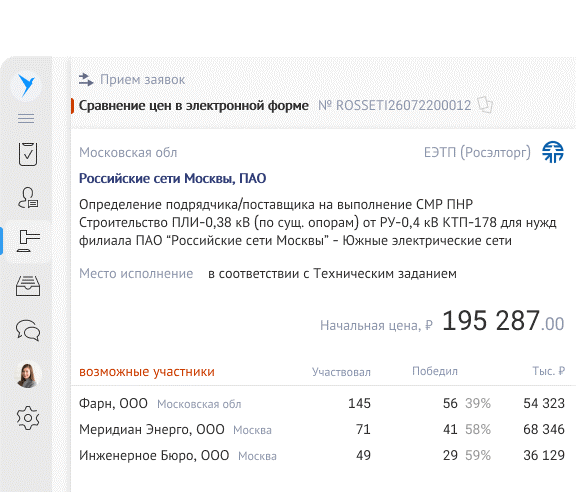This screenshot has height=492, width=576.
Task: Open the person with chat sidebar icon
Action: (28, 198)
